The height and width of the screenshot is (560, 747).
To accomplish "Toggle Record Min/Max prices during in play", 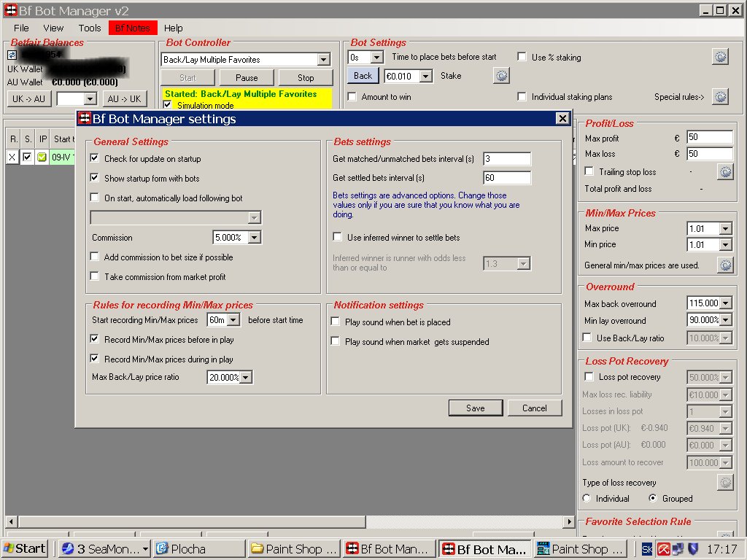I will pyautogui.click(x=95, y=359).
